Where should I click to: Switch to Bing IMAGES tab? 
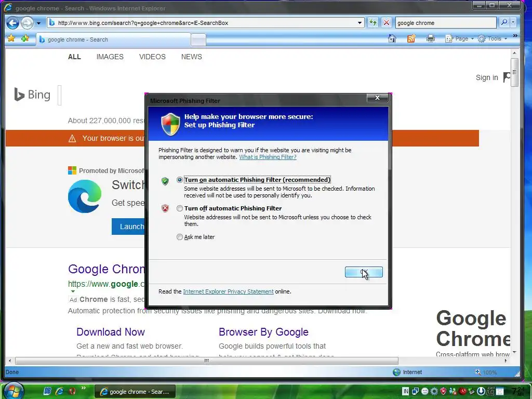(110, 57)
